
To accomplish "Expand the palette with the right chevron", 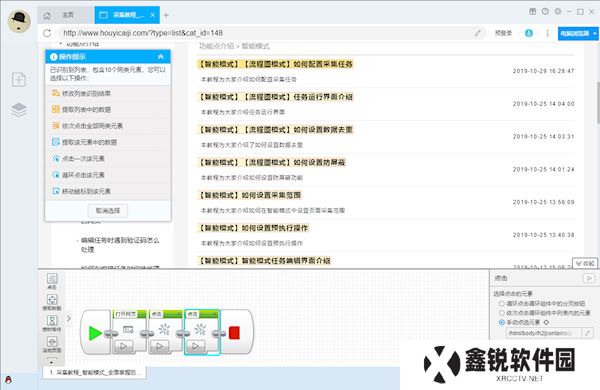I will tap(69, 318).
